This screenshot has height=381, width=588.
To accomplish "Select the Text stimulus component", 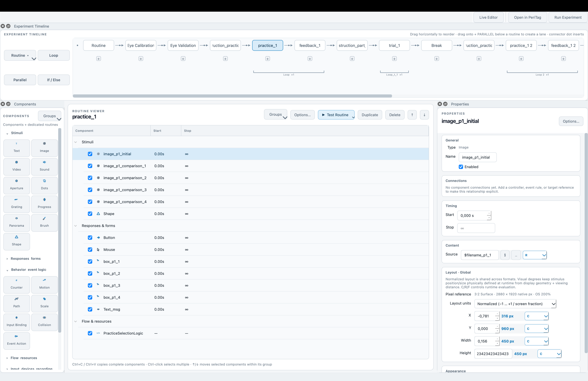I will [x=17, y=148].
